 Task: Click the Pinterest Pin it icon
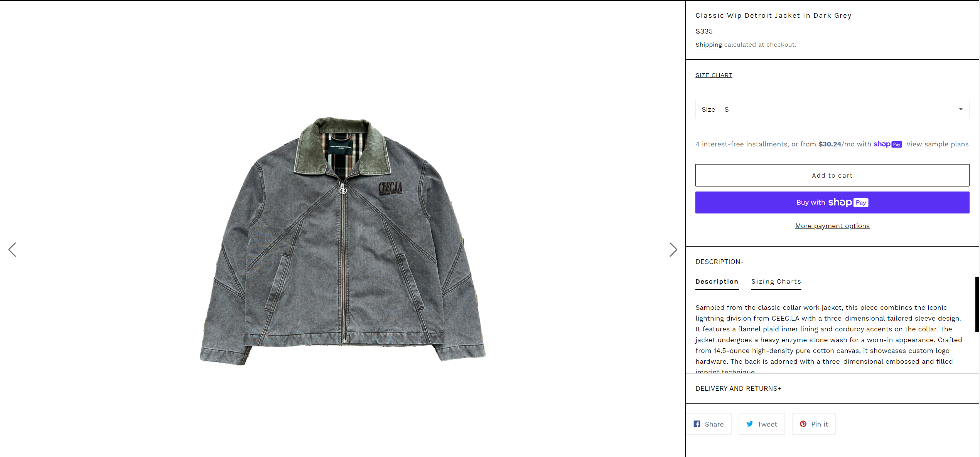803,424
